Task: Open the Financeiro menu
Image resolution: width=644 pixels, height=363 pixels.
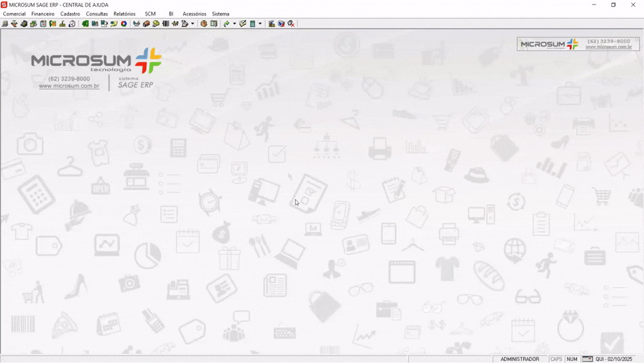Action: (43, 14)
